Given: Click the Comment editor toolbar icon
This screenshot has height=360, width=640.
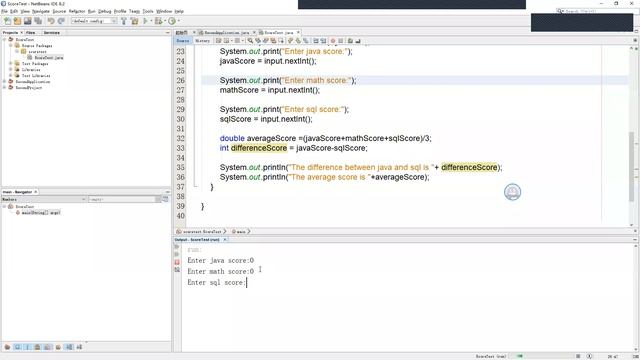Looking at the screenshot, I should (351, 41).
